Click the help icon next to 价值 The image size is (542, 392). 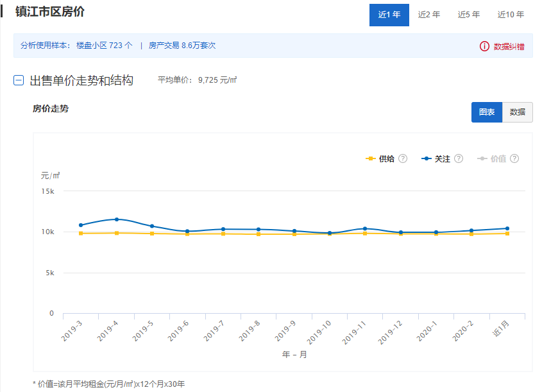pos(514,158)
